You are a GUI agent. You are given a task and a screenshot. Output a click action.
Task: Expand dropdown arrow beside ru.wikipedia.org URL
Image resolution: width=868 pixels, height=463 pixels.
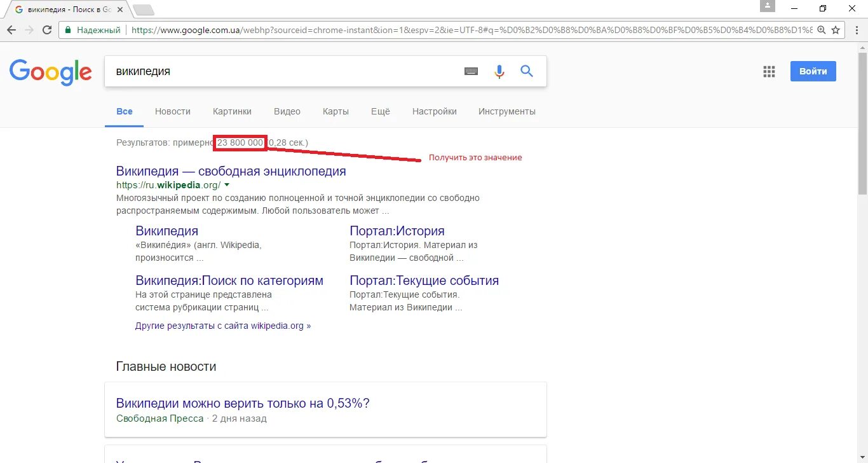point(227,185)
